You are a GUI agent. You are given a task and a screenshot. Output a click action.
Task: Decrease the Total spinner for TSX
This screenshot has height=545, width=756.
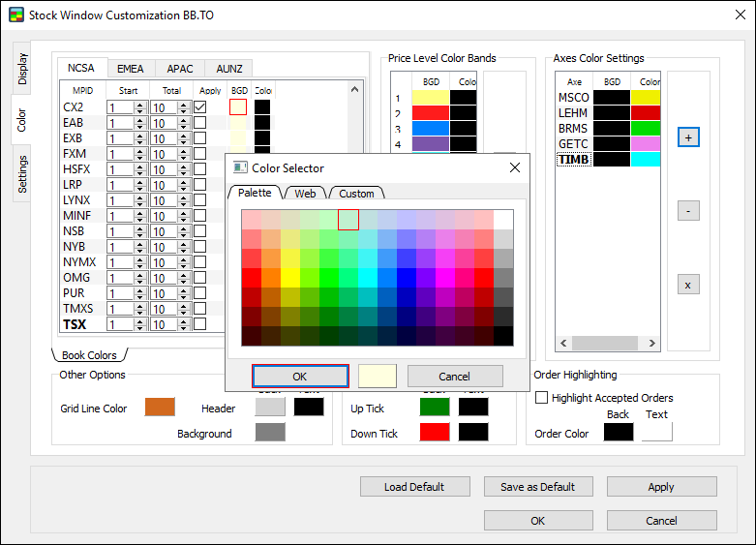184,328
